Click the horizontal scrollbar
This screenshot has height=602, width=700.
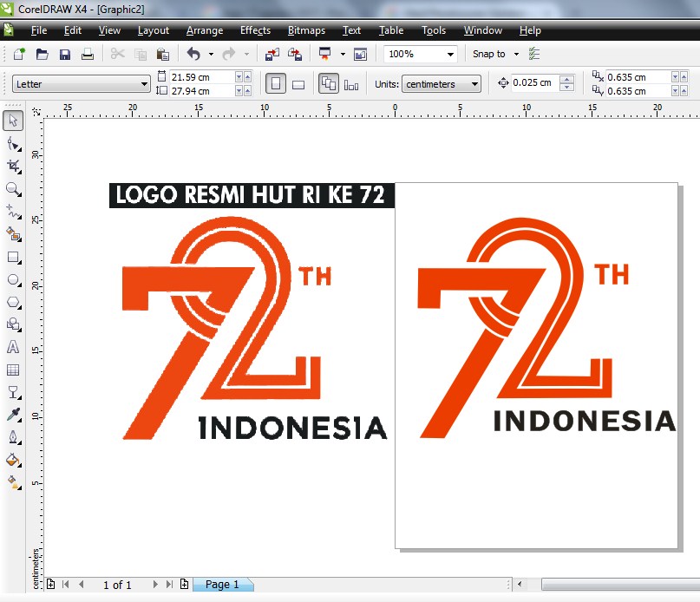pos(620,584)
